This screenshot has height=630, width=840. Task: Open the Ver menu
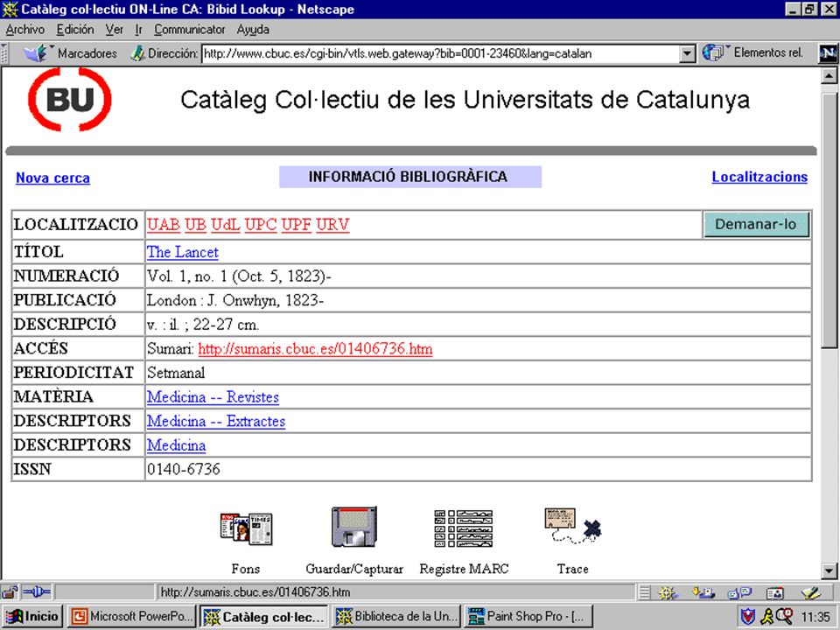(x=114, y=30)
